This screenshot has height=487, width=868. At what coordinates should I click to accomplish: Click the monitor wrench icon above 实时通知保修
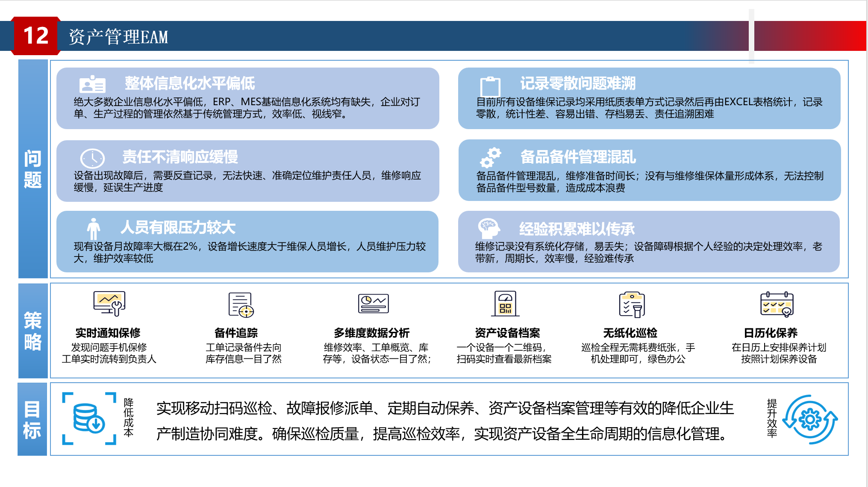tap(109, 303)
